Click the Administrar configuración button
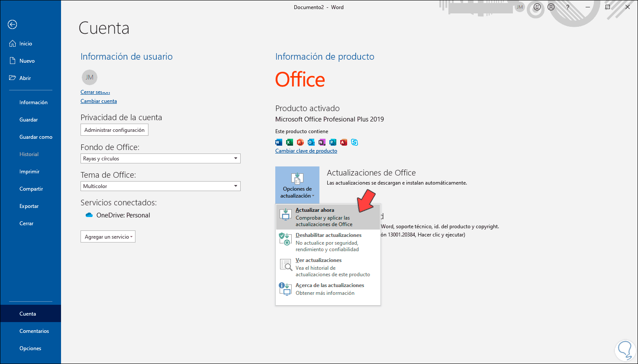 (114, 130)
